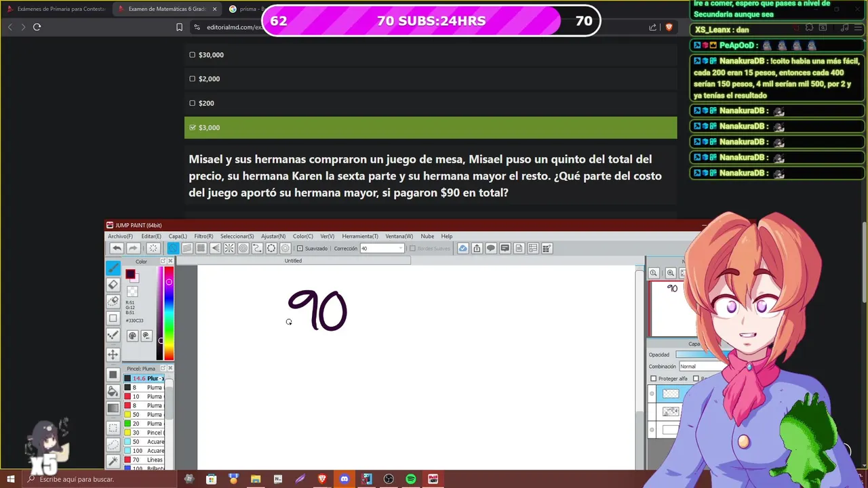Select the rectangular Select tool
The width and height of the screenshot is (868, 488).
(113, 428)
